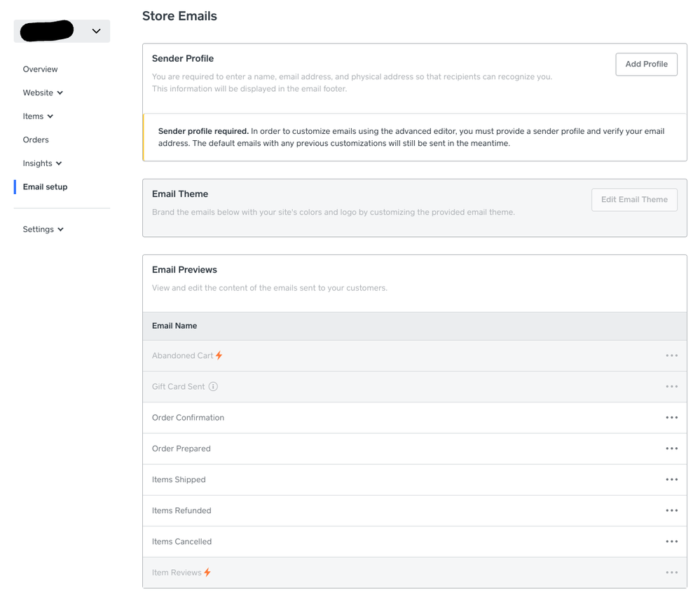
Task: Open three-dot menu for Items Refunded
Action: (x=671, y=510)
